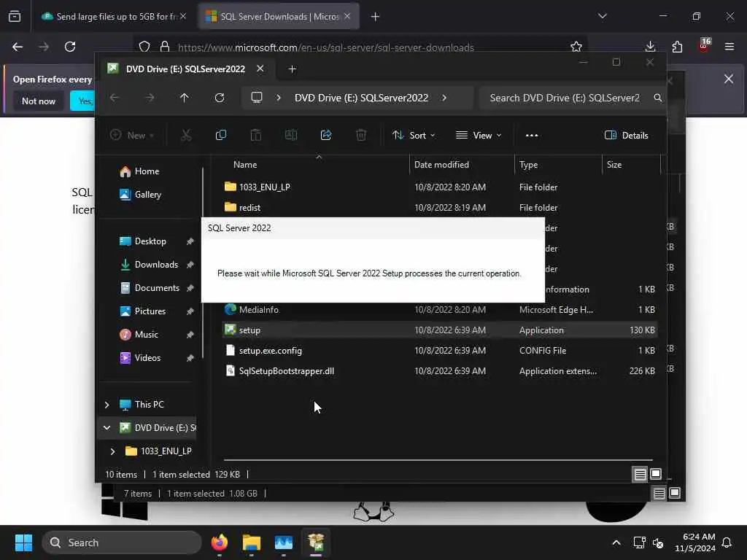Click the Firefox URL address bar

325,47
